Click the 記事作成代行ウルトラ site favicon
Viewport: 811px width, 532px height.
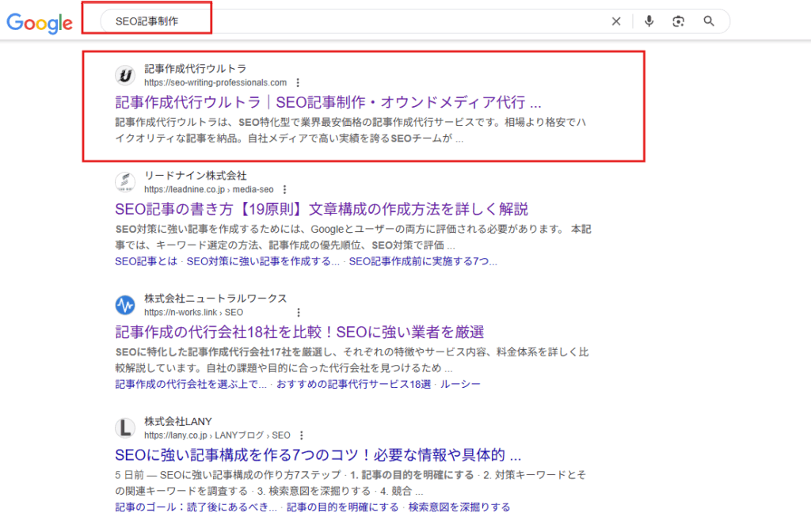[x=125, y=75]
